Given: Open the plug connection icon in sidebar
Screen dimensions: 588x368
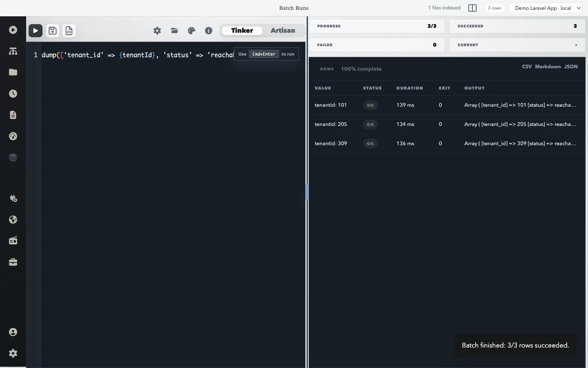Looking at the screenshot, I should coord(13,198).
